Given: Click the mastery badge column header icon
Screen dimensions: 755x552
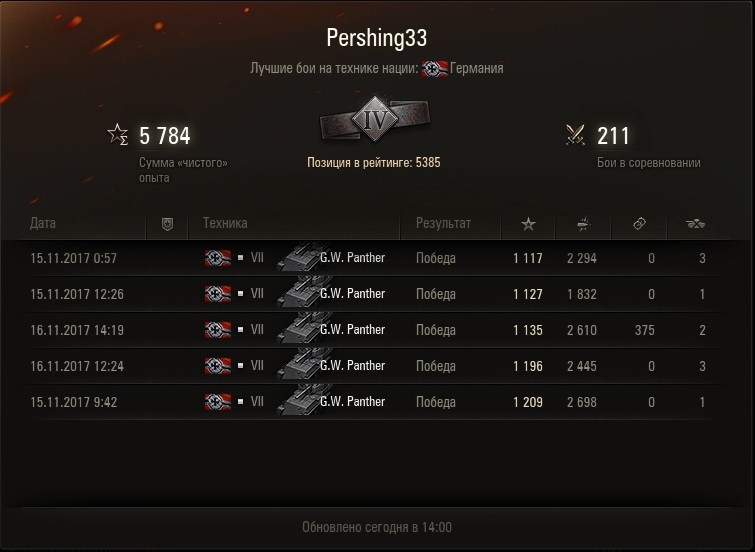Looking at the screenshot, I should click(x=167, y=224).
